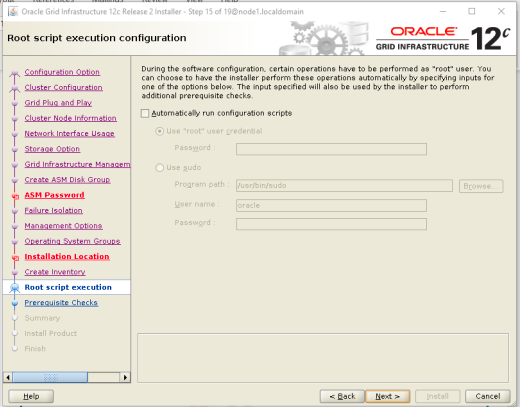The height and width of the screenshot is (407, 520).
Task: Click the horizontal scrollbar thumb in steps panel
Action: [x=50, y=377]
